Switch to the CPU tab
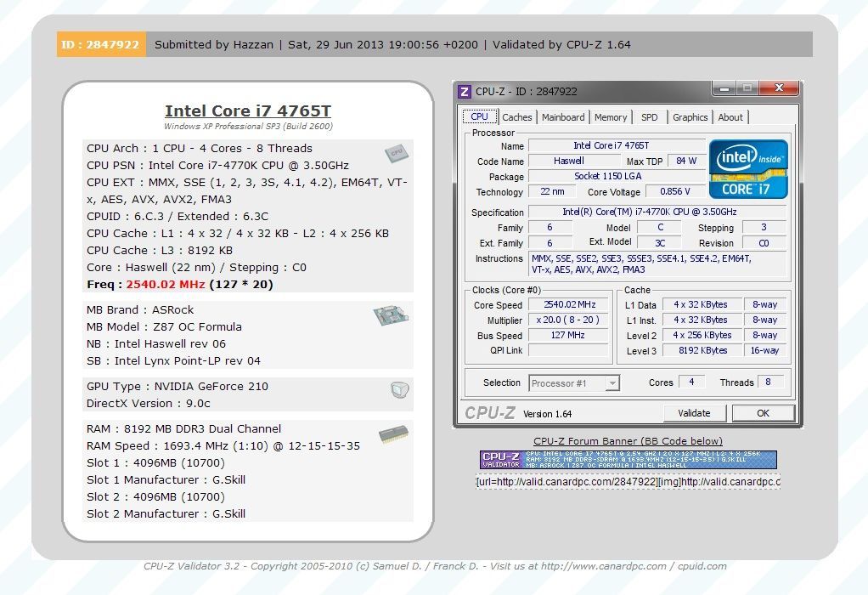The image size is (868, 595). [479, 116]
